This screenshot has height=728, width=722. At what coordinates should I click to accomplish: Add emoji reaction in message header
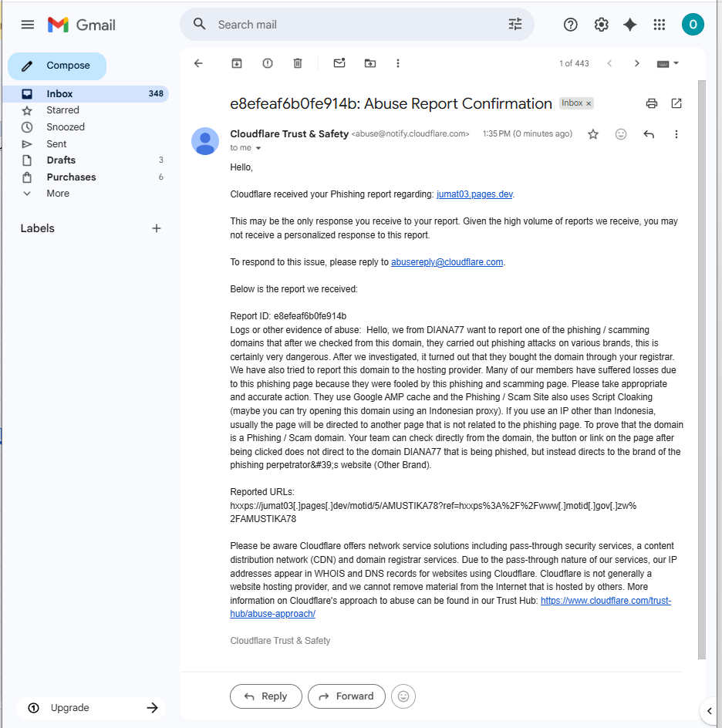pos(621,134)
